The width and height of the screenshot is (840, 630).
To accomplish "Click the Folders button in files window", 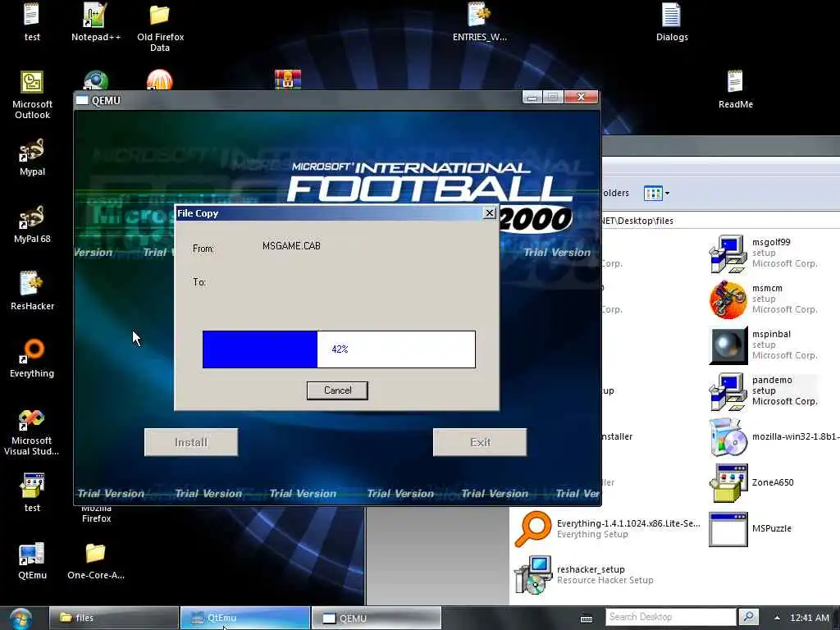I will pos(615,193).
